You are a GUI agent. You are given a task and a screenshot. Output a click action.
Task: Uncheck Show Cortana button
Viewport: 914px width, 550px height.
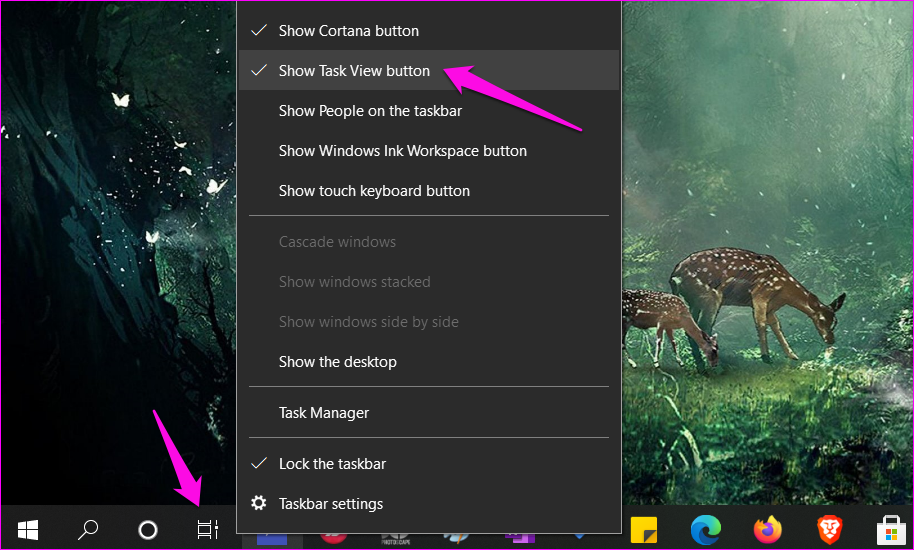click(348, 31)
